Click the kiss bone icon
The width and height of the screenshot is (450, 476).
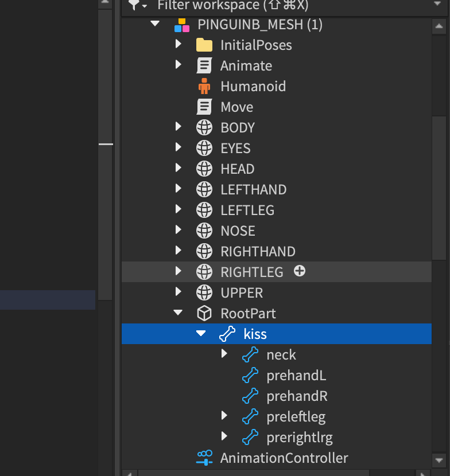[x=227, y=334]
